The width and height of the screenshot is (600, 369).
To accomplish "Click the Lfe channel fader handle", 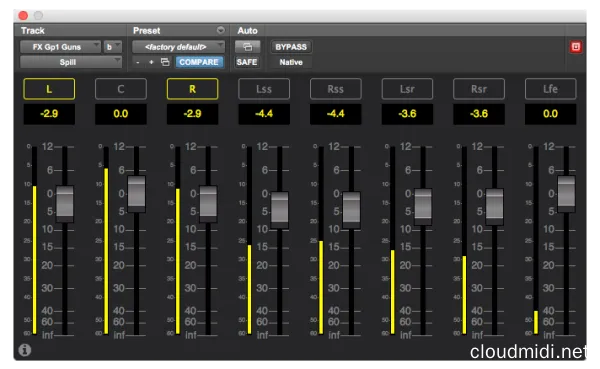I will pyautogui.click(x=566, y=194).
